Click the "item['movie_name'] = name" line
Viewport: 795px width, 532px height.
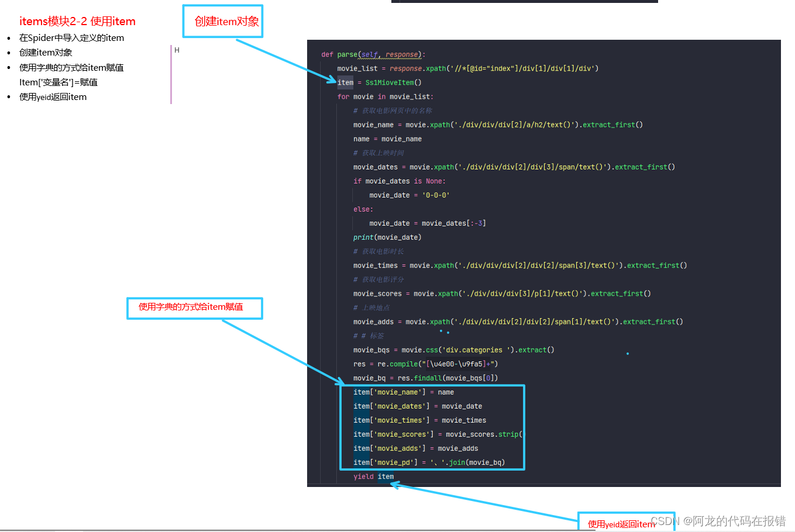pyautogui.click(x=404, y=392)
